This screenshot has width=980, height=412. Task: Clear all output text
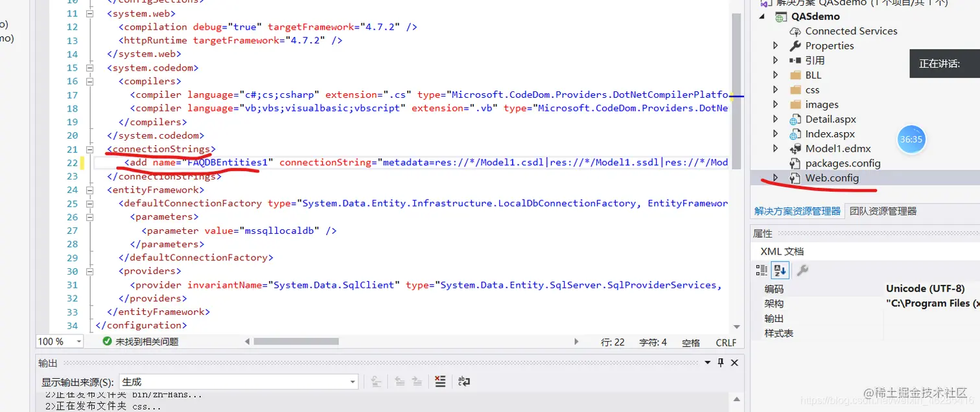click(440, 382)
